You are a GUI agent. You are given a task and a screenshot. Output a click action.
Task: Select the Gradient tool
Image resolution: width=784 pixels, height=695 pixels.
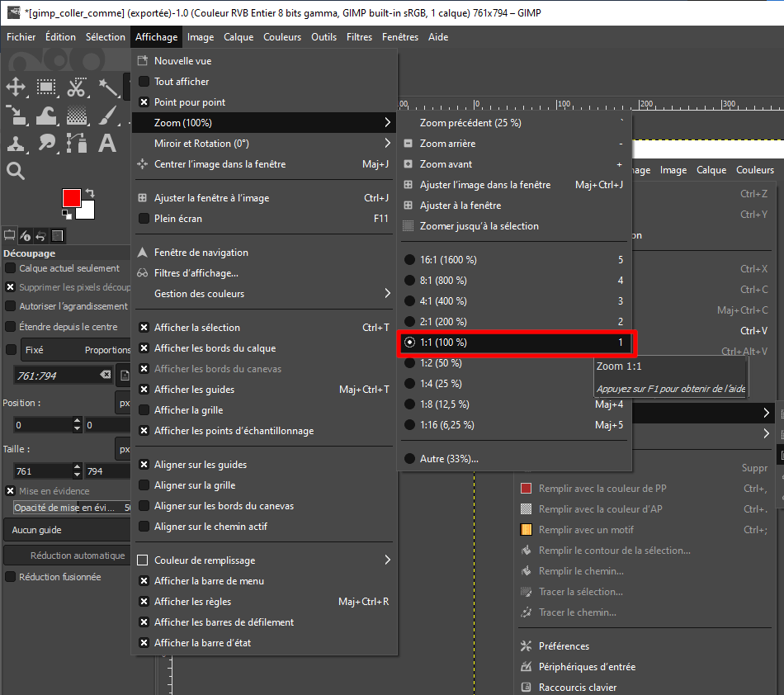point(77,116)
